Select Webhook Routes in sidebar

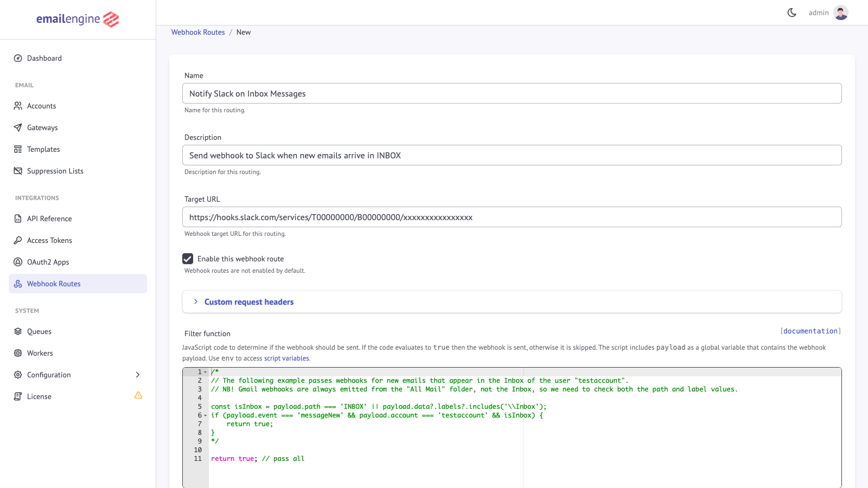coord(78,284)
